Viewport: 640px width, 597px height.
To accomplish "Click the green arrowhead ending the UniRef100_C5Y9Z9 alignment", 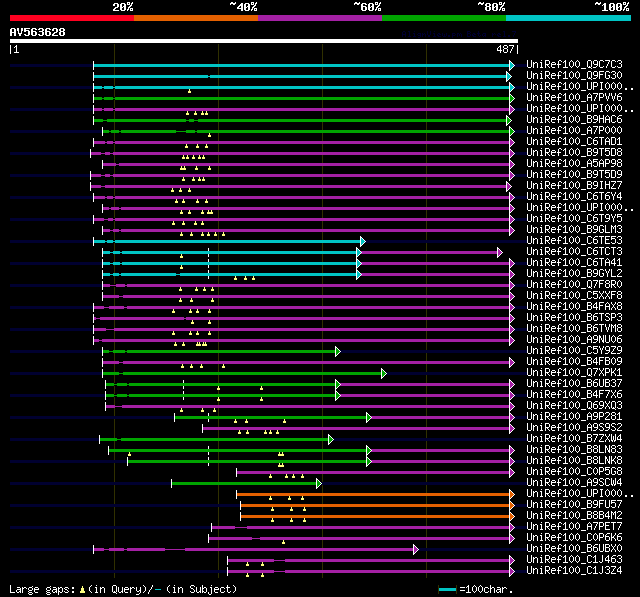I will (x=338, y=352).
